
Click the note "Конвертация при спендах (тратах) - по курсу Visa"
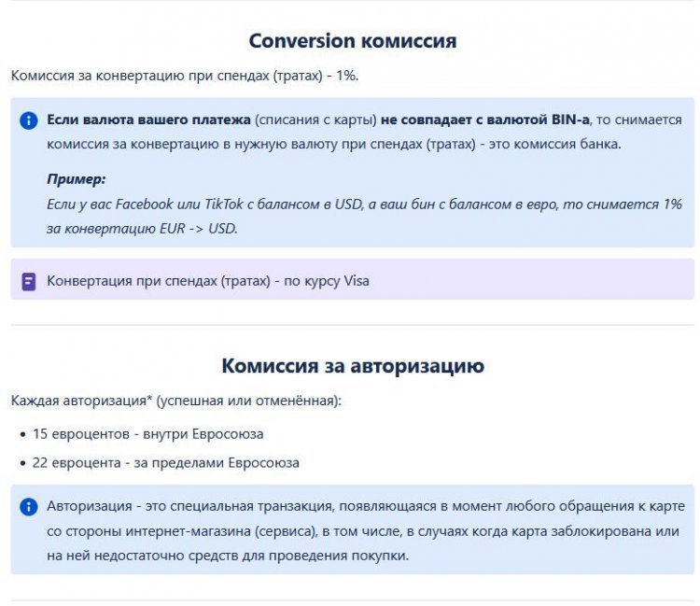click(207, 280)
